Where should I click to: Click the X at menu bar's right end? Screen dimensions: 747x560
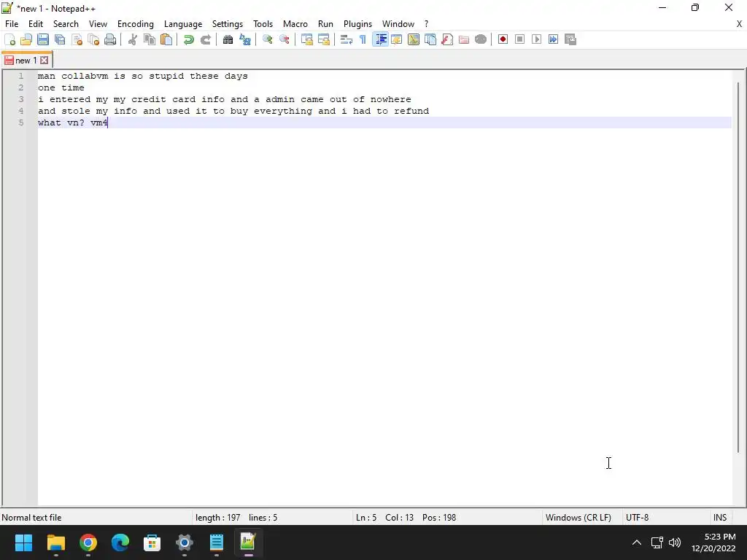click(x=739, y=24)
